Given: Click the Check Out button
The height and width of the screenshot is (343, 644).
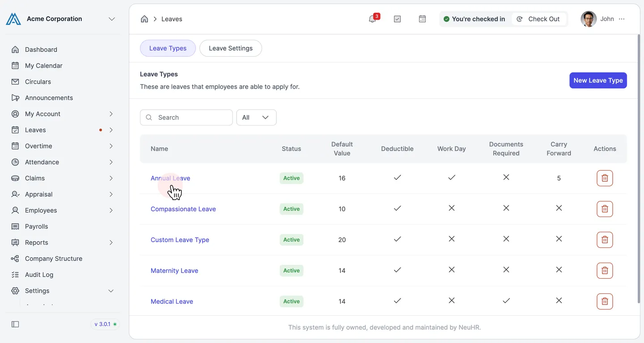Looking at the screenshot, I should [x=539, y=19].
